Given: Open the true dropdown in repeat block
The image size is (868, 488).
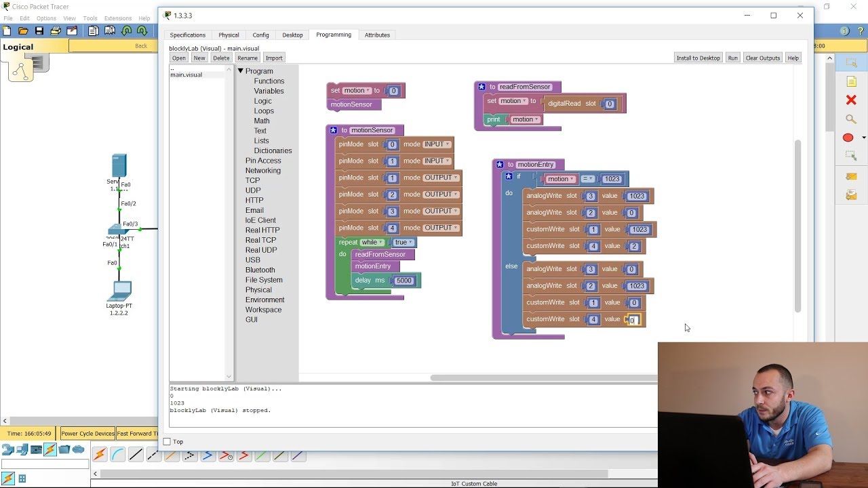Looking at the screenshot, I should 403,243.
